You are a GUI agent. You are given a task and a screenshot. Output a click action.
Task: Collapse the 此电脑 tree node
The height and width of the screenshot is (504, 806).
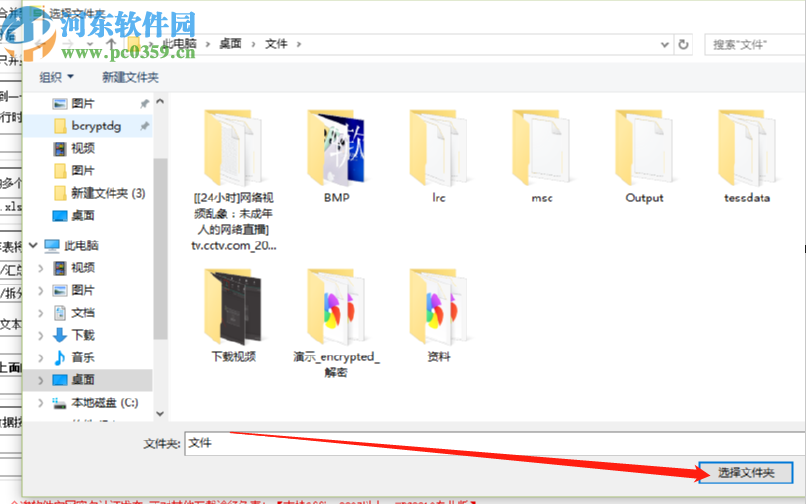[x=33, y=245]
